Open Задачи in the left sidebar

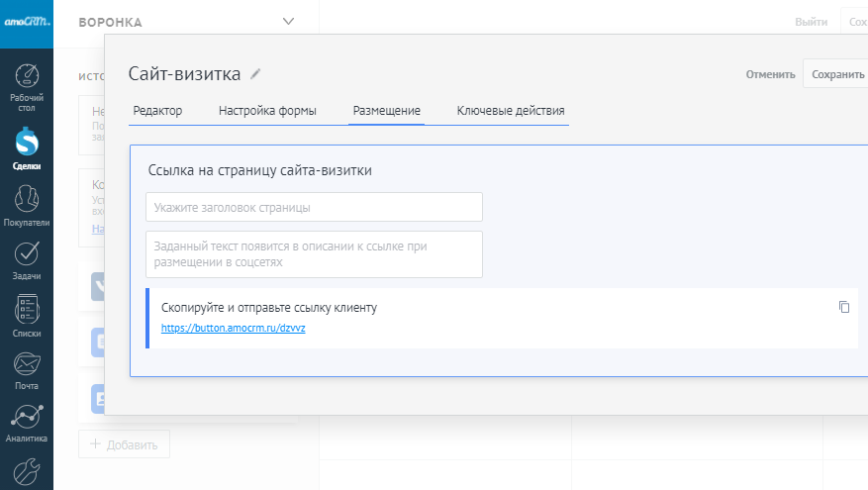(27, 259)
